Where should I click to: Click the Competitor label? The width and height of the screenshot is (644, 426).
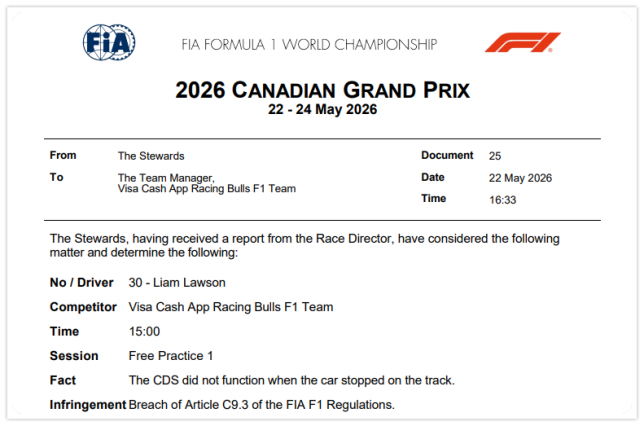83,307
